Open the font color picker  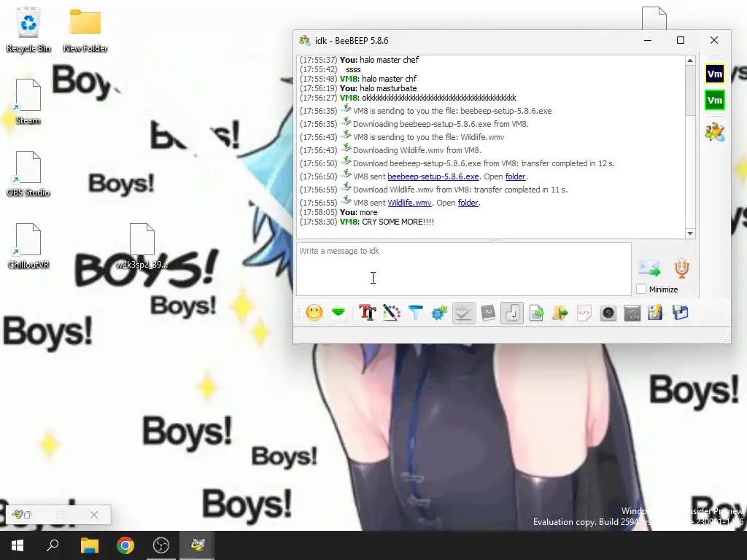(x=392, y=313)
